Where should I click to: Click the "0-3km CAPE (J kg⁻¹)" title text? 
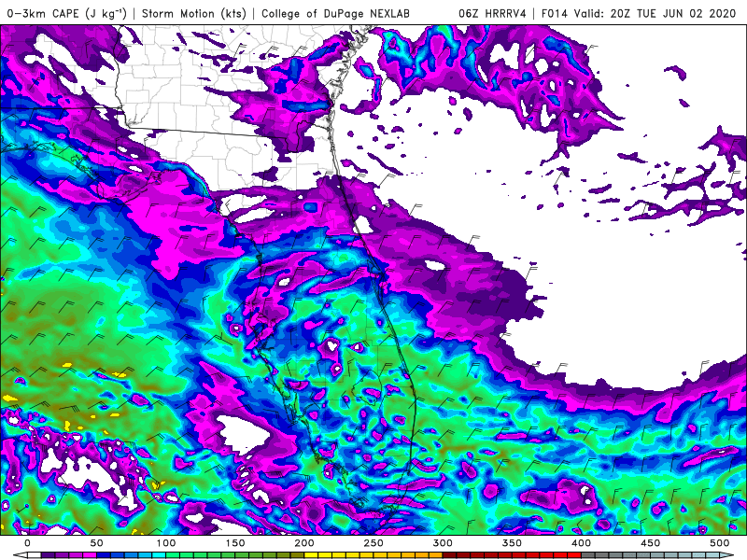[66, 13]
